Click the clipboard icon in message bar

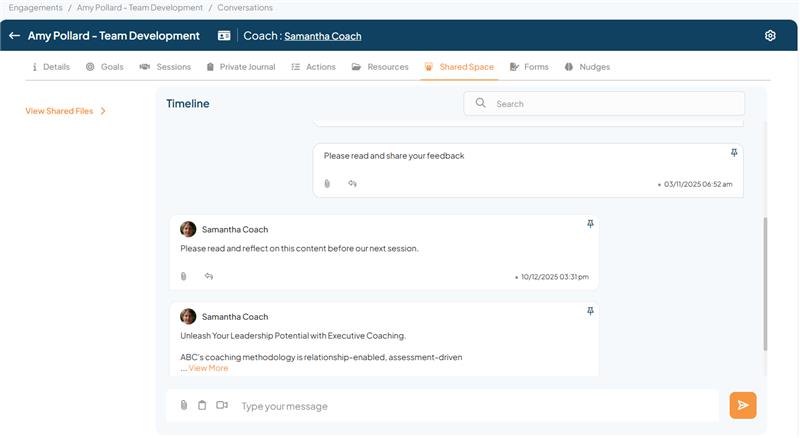coord(202,405)
